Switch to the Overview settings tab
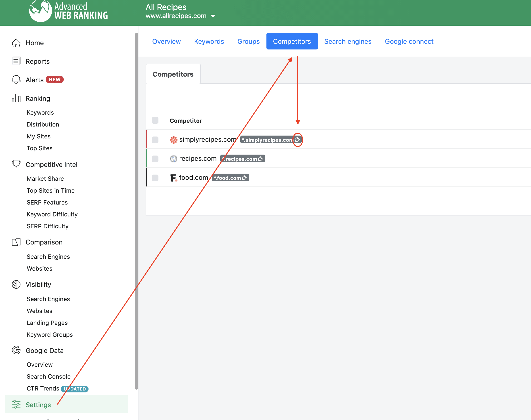This screenshot has height=420, width=531. tap(167, 41)
